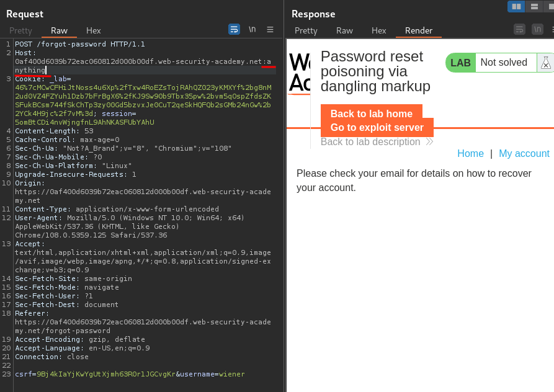Click the Content-Length: 53 header
Image resolution: width=554 pixels, height=392 pixels.
click(54, 131)
